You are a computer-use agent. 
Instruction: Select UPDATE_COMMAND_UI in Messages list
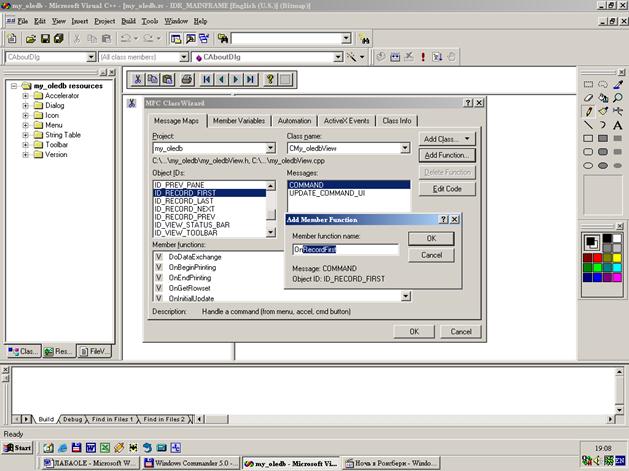tap(349, 193)
